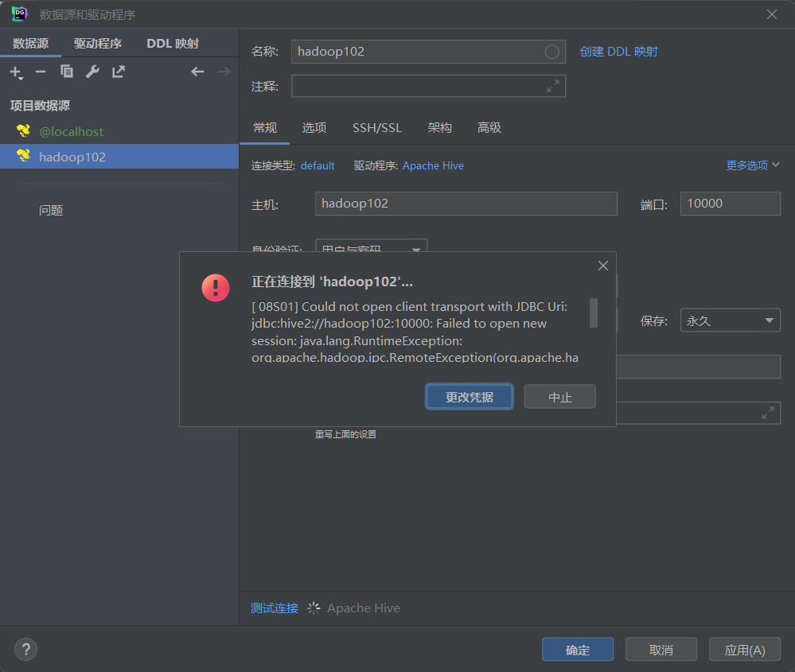The image size is (795, 672).
Task: Select hadoop102 data source in list
Action: (119, 157)
